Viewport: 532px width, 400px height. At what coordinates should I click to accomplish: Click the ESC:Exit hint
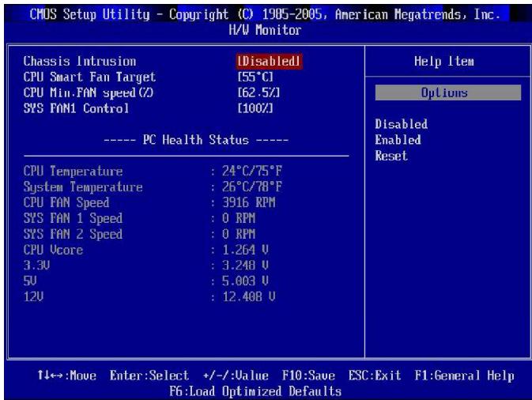[x=375, y=375]
